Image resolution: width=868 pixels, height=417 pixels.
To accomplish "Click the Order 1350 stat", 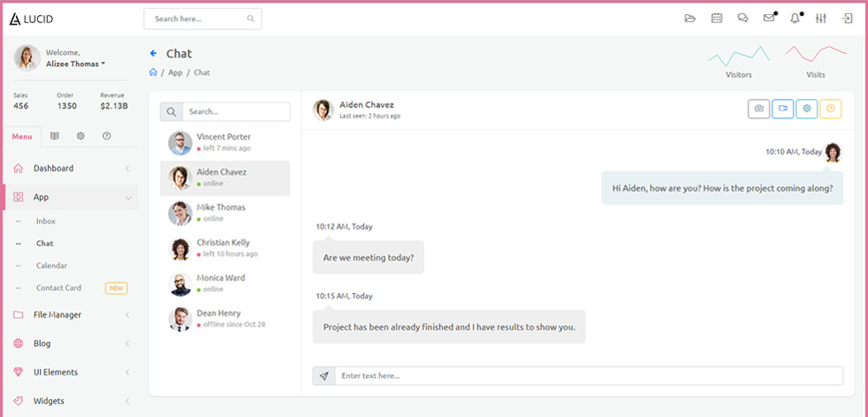I will pyautogui.click(x=66, y=101).
